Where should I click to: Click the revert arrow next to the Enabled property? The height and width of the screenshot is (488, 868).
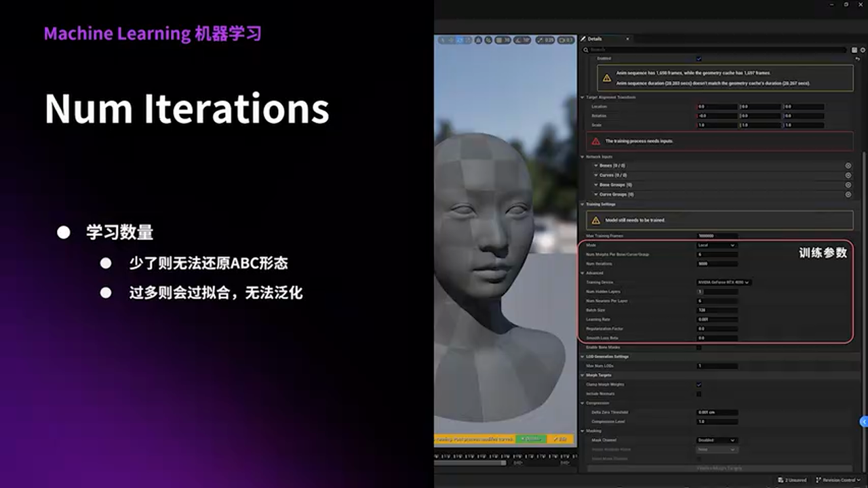(x=856, y=58)
